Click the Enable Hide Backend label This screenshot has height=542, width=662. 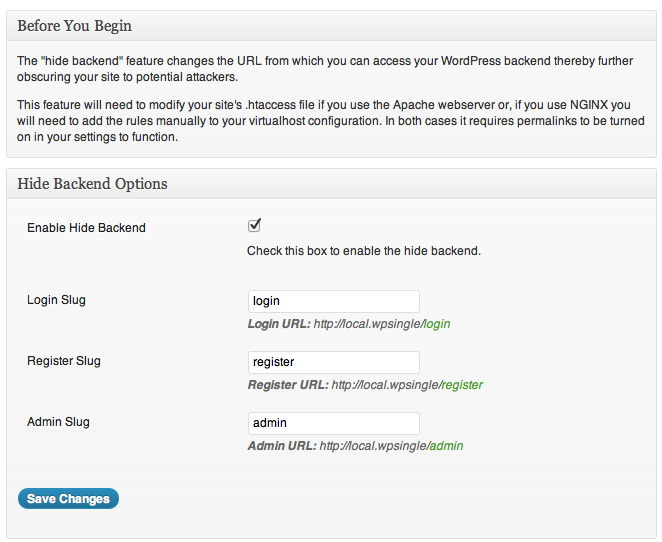coord(87,228)
